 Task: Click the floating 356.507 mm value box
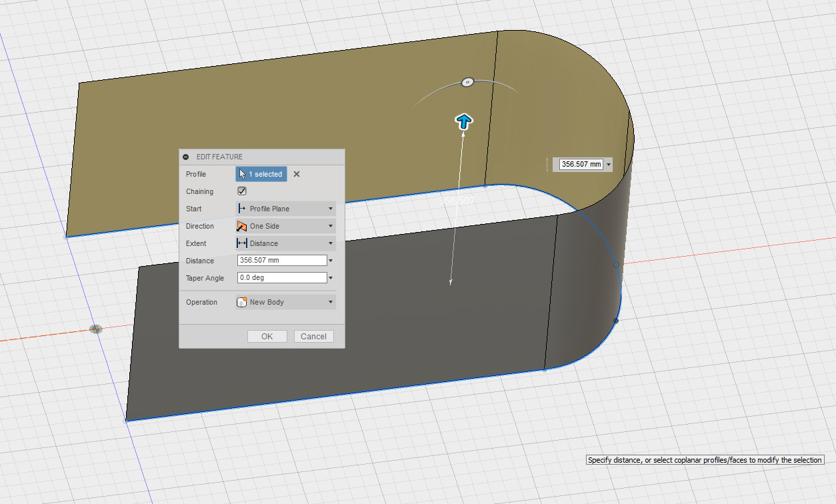(581, 164)
